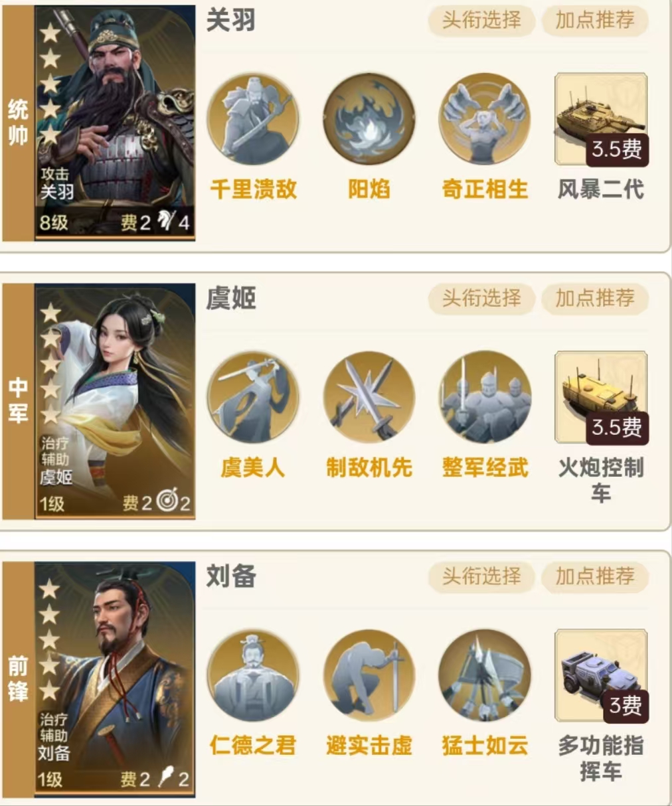
Task: Select the 千里溃敌 skill icon
Action: click(252, 120)
